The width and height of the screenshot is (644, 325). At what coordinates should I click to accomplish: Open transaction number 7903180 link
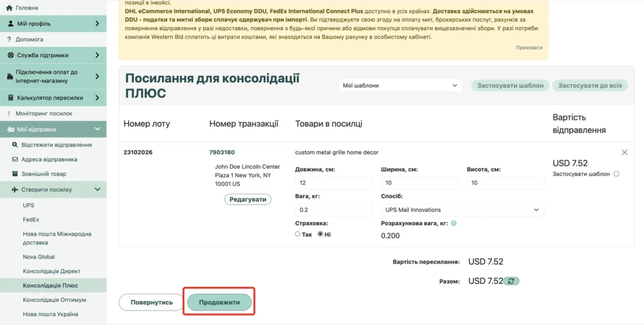click(x=222, y=152)
